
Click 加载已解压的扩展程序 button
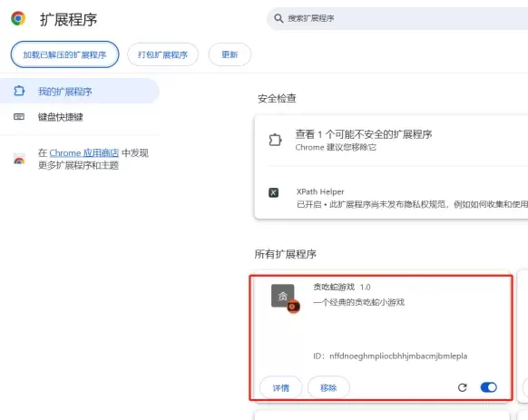pyautogui.click(x=64, y=54)
